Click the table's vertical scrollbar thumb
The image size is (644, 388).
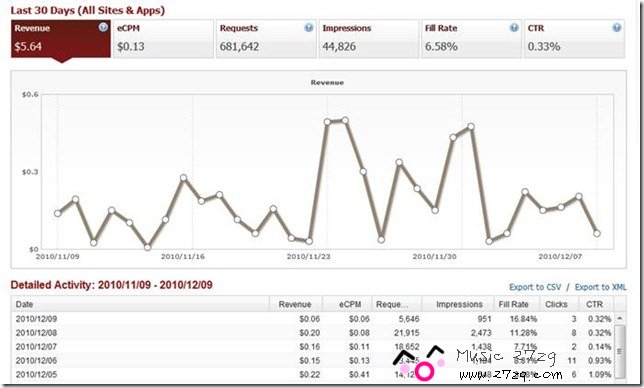point(620,351)
